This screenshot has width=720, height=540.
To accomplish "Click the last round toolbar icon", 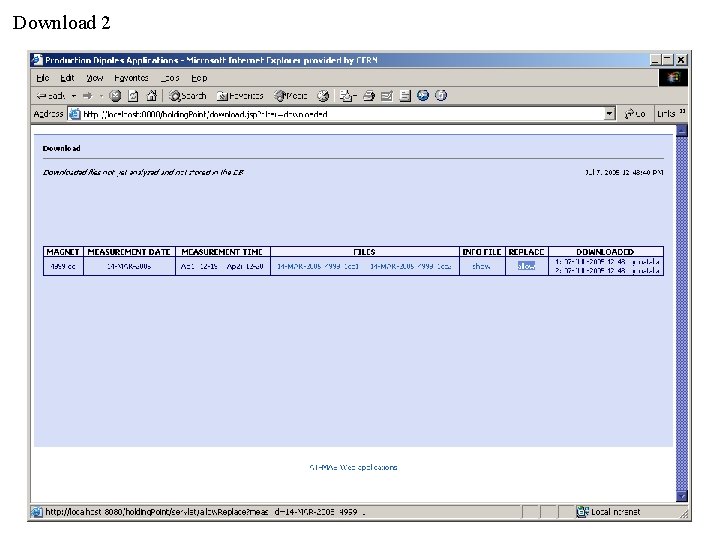I will (x=441, y=96).
